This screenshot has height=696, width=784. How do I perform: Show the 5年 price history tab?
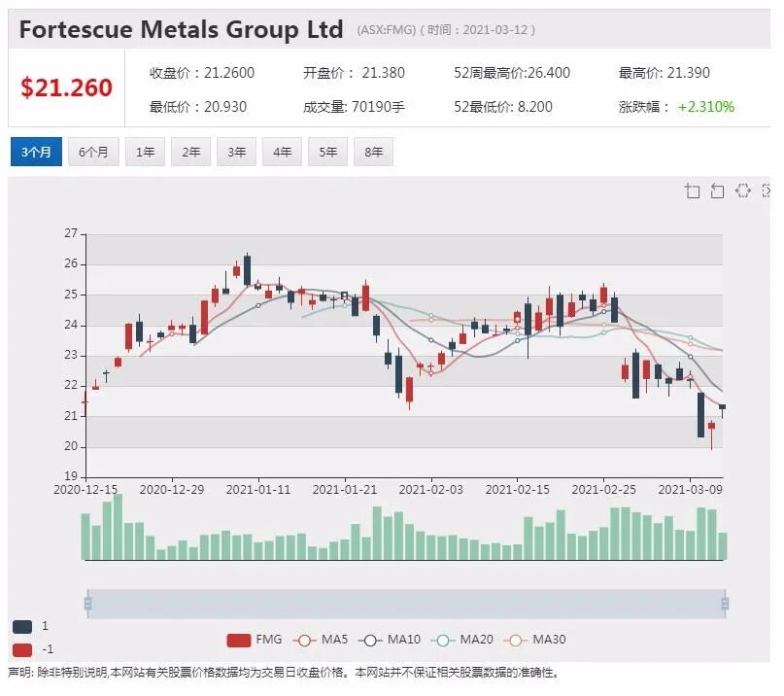point(328,152)
